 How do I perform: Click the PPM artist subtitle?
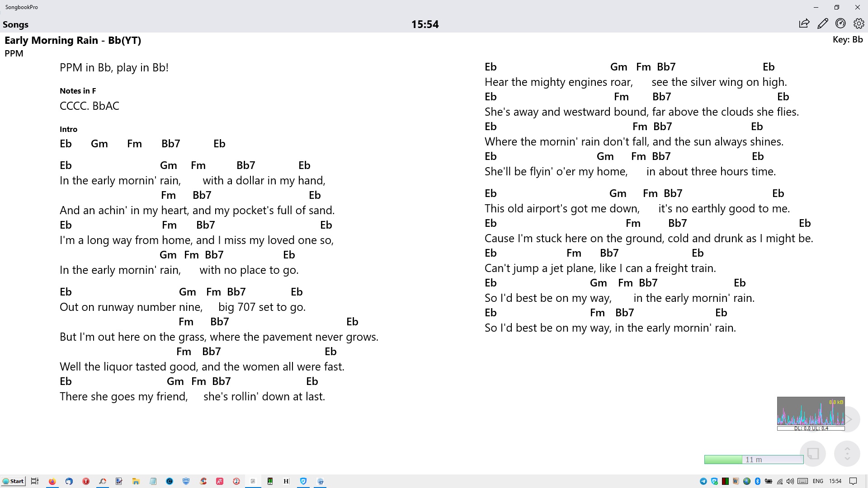pos(14,53)
